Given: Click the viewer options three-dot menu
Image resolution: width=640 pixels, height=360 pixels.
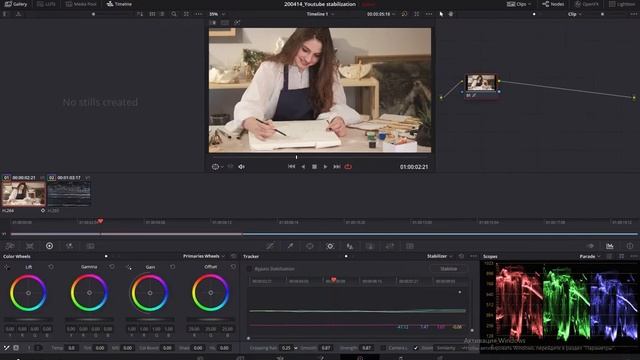Looking at the screenshot, I should coord(429,14).
